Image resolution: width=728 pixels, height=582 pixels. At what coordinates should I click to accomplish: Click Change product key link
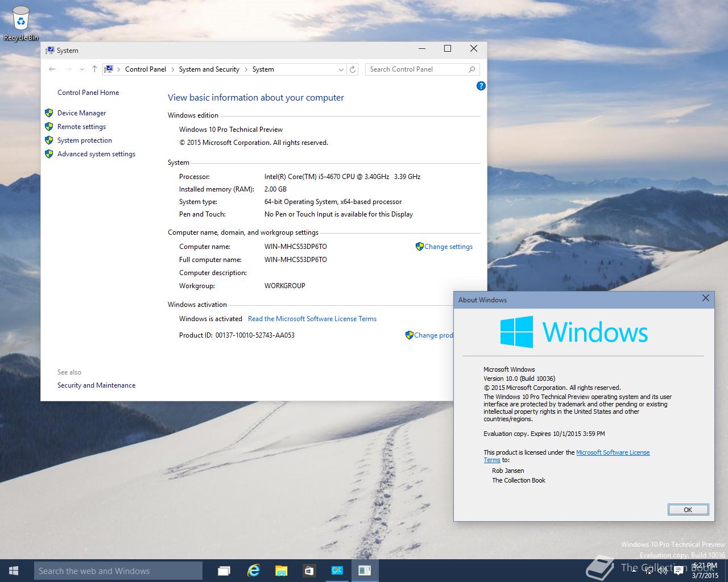pos(433,335)
